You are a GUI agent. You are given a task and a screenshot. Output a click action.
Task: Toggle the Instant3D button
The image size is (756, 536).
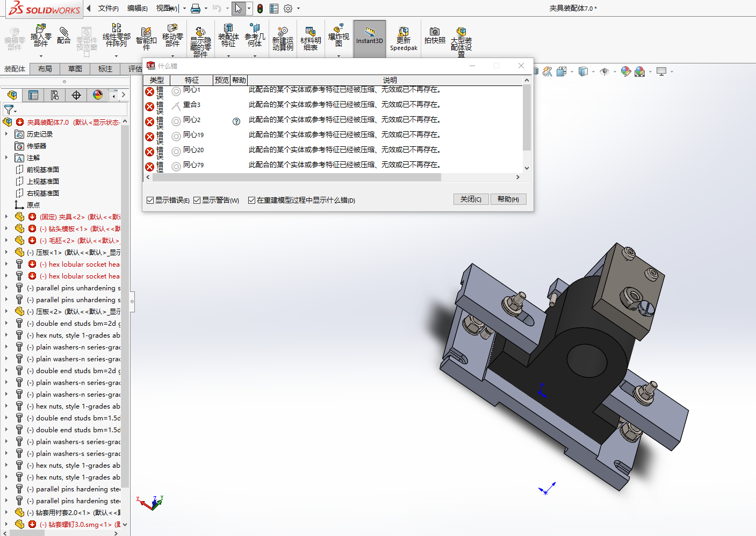(370, 39)
